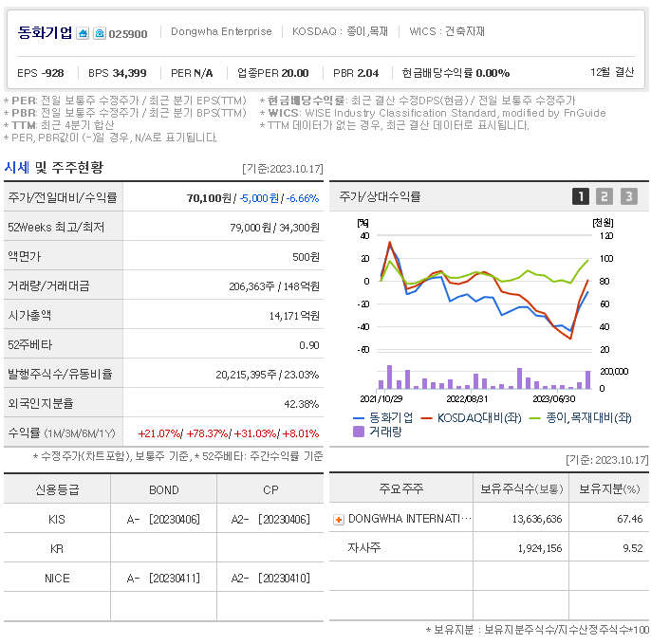Click the KR rating agency row
Screen dimensions: 651x644
(163, 548)
